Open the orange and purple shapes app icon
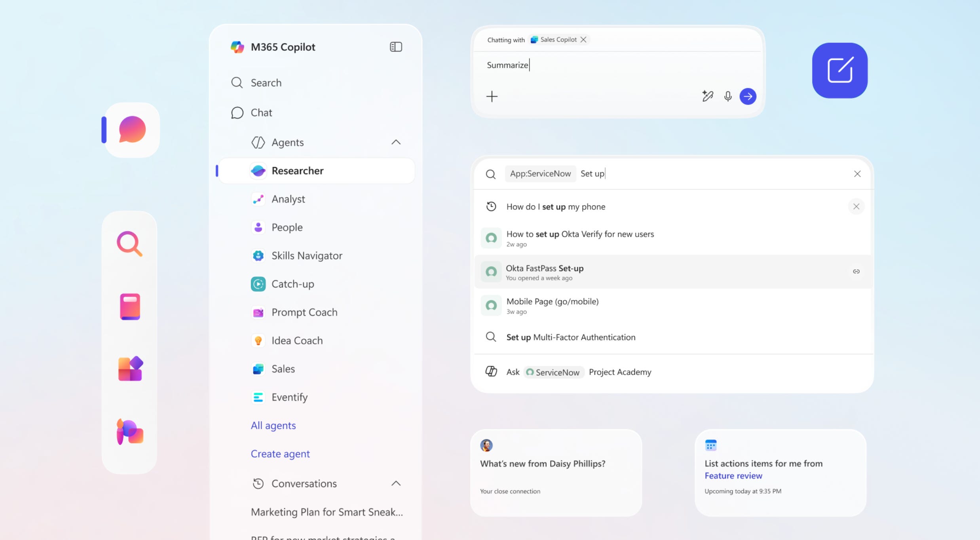The image size is (980, 540). pyautogui.click(x=130, y=369)
